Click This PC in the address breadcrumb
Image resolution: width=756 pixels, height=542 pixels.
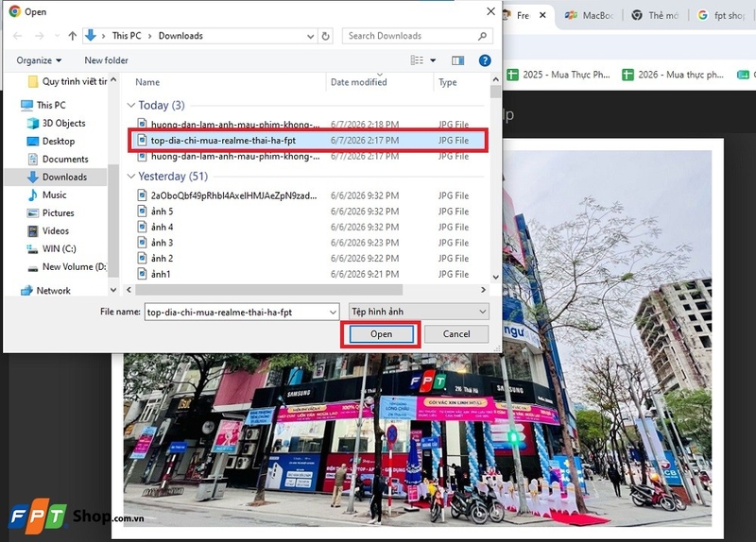(x=127, y=36)
